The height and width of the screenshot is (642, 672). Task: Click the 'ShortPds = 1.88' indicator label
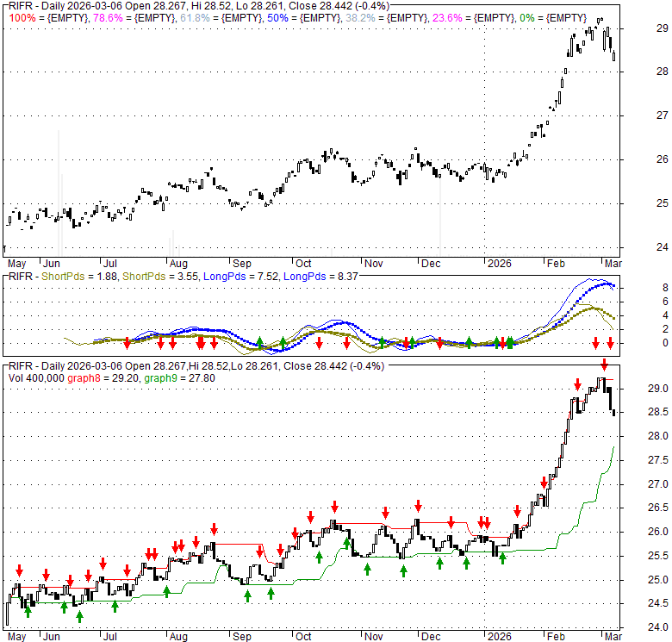click(x=79, y=277)
